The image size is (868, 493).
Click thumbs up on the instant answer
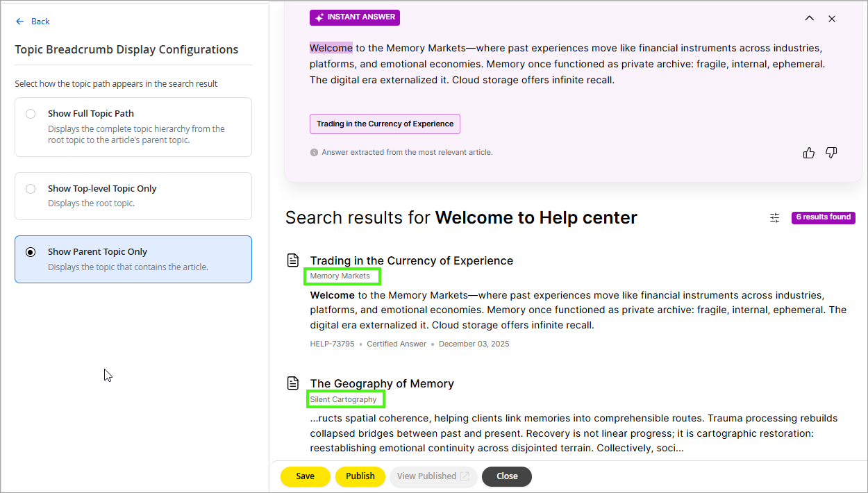(x=808, y=152)
